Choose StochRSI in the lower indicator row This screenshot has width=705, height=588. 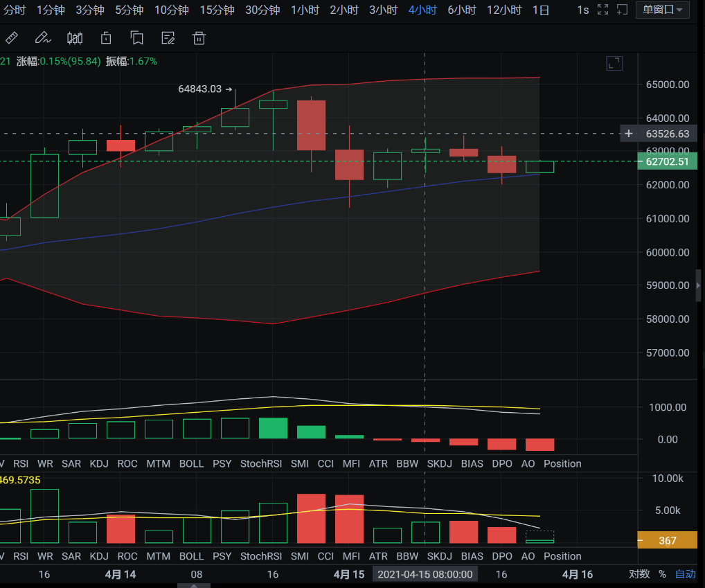(262, 556)
